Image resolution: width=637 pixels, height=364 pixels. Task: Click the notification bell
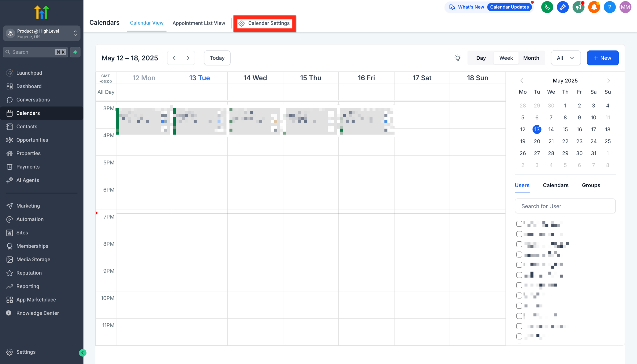[594, 7]
